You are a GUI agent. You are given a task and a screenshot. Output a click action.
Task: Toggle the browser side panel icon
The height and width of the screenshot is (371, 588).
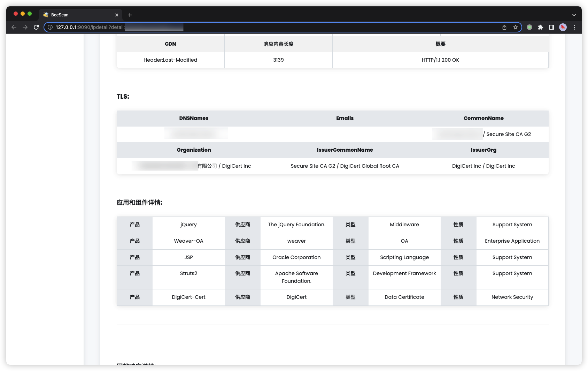coord(552,27)
